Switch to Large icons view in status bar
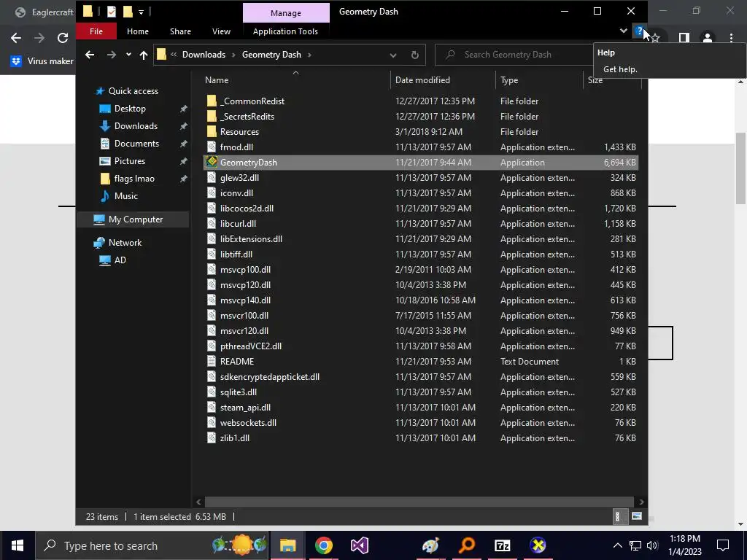 pos(636,517)
